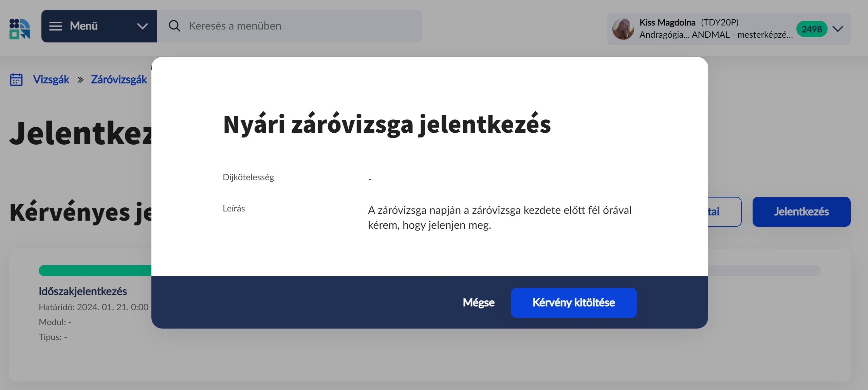Click the Neptun logo icon
This screenshot has width=868, height=390.
20,29
